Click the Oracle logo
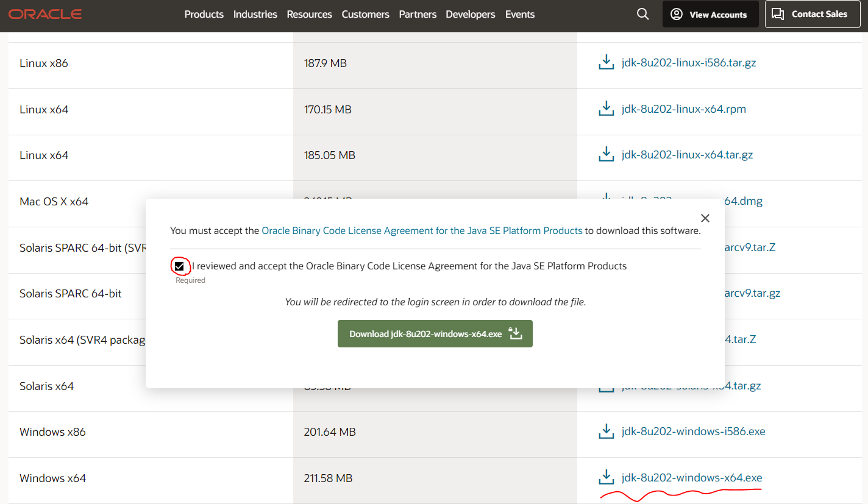The width and height of the screenshot is (868, 504). pyautogui.click(x=46, y=14)
